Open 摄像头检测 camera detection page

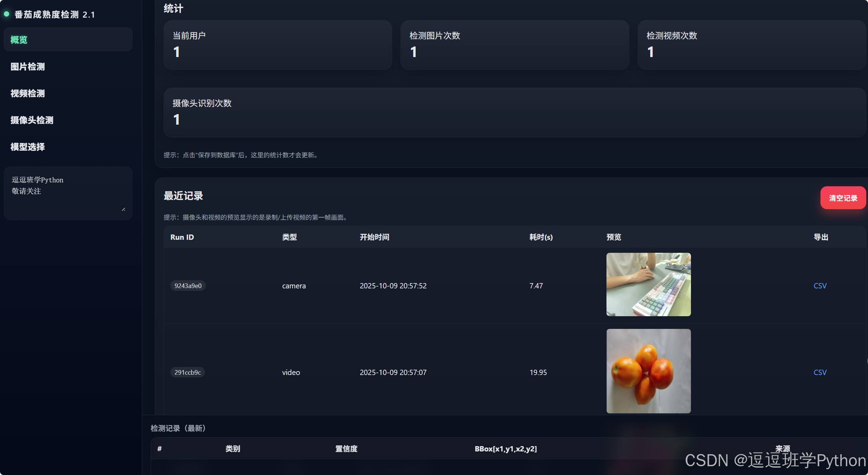point(32,120)
